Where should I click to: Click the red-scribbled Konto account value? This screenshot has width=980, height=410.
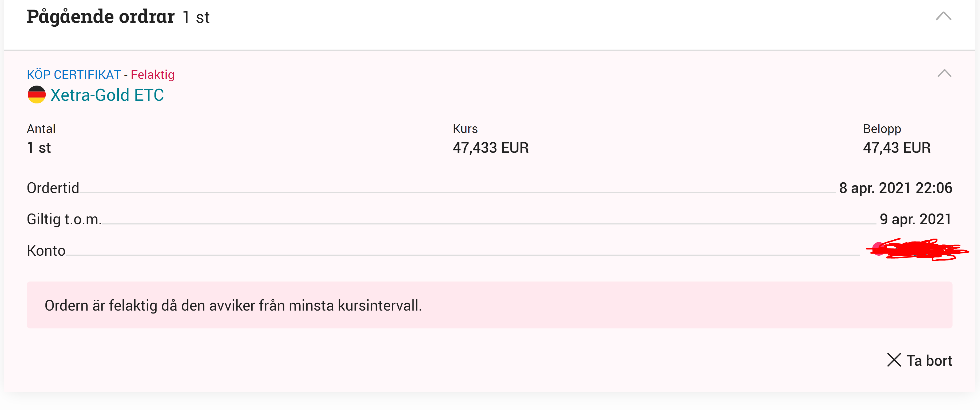point(917,250)
